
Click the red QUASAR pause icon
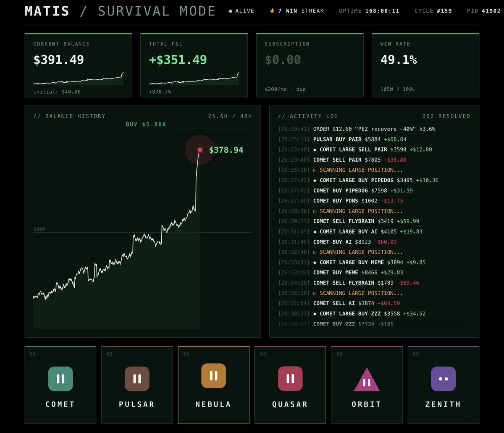tap(290, 379)
